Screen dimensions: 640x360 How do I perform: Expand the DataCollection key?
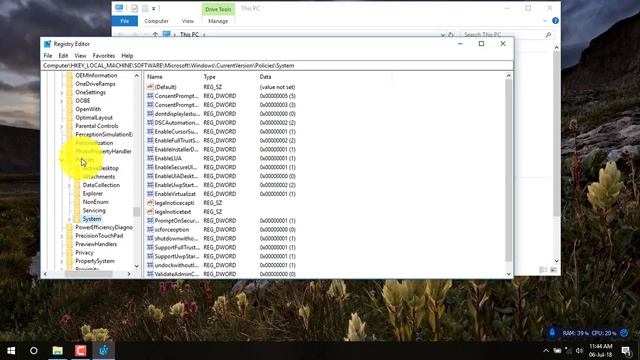tap(69, 185)
